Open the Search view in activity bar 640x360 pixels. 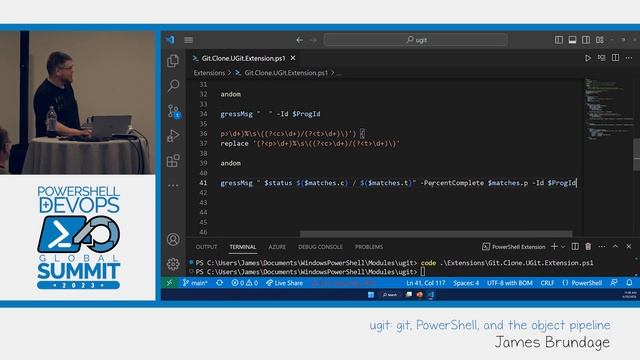[x=173, y=85]
